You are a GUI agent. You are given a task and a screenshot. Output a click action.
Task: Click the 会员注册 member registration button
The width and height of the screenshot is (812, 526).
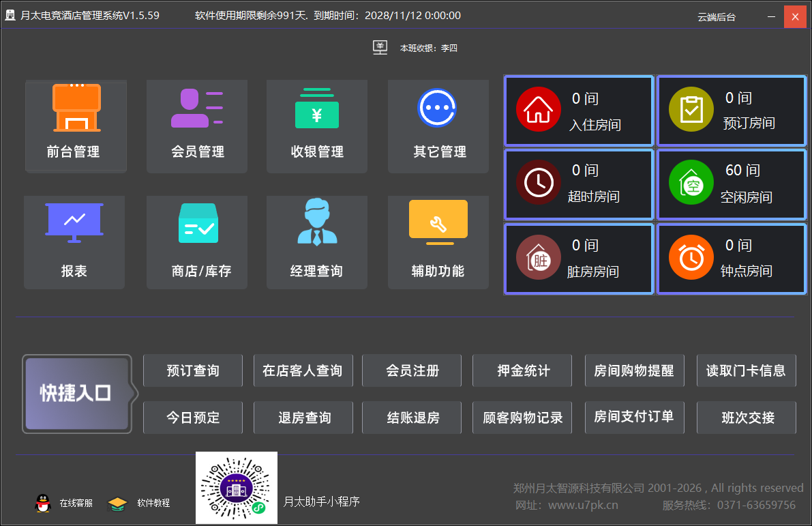(x=411, y=370)
